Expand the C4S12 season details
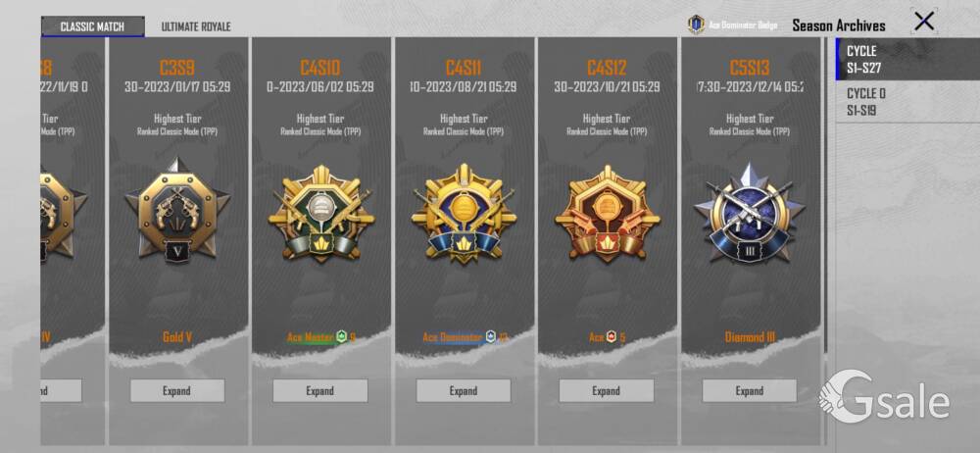Screen dimensions: 980x453 pos(607,390)
